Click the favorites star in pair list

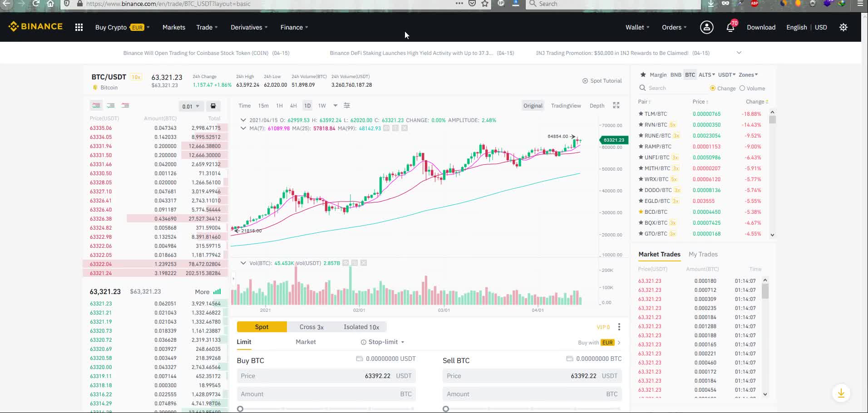[x=643, y=74]
